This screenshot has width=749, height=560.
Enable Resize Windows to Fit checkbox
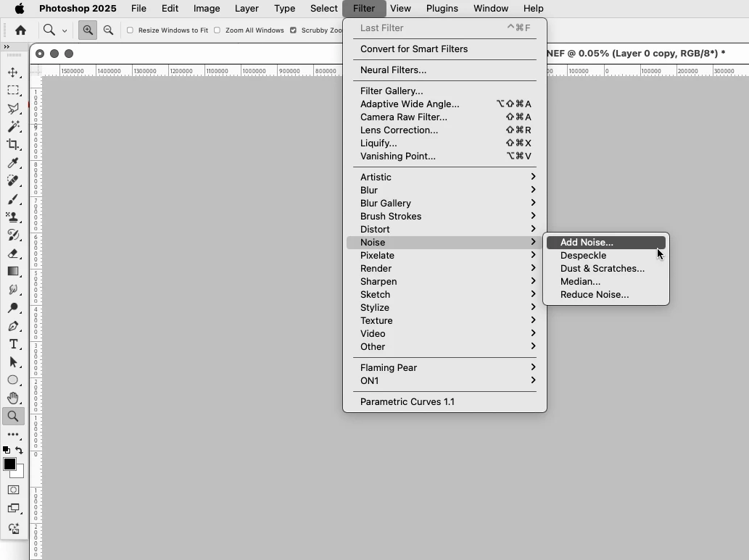pos(130,30)
